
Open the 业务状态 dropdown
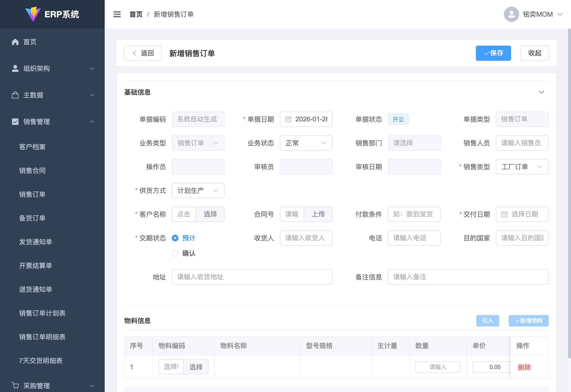click(x=306, y=143)
